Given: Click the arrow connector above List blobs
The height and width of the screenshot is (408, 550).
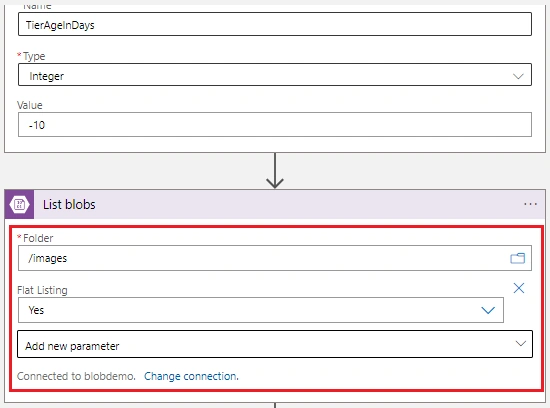Looking at the screenshot, I should click(x=275, y=171).
